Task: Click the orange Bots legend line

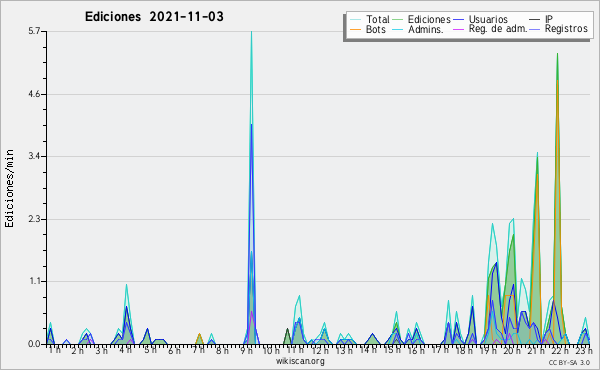Action: (x=355, y=29)
